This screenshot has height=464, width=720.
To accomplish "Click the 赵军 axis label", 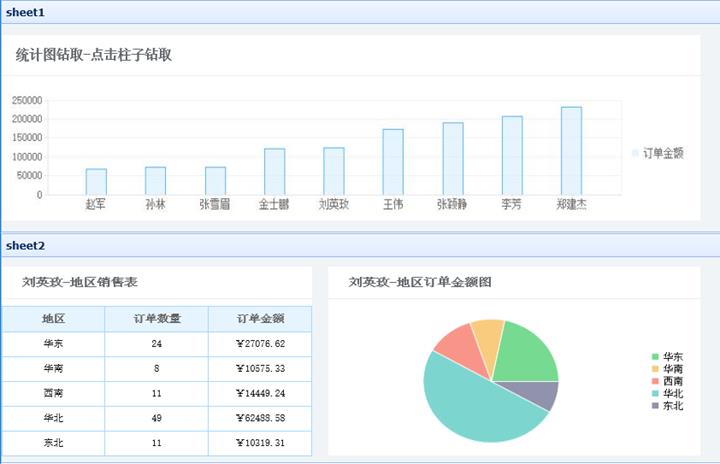I will [x=96, y=204].
